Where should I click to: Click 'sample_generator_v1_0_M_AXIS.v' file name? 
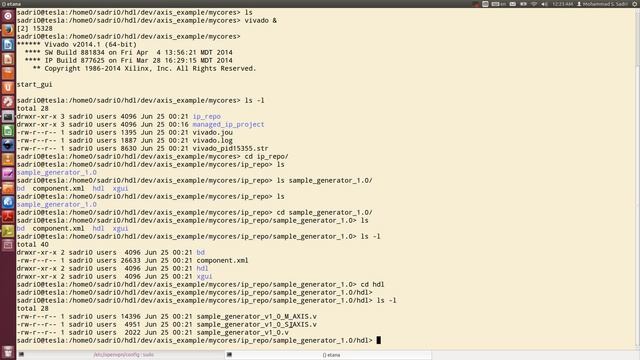tap(256, 316)
